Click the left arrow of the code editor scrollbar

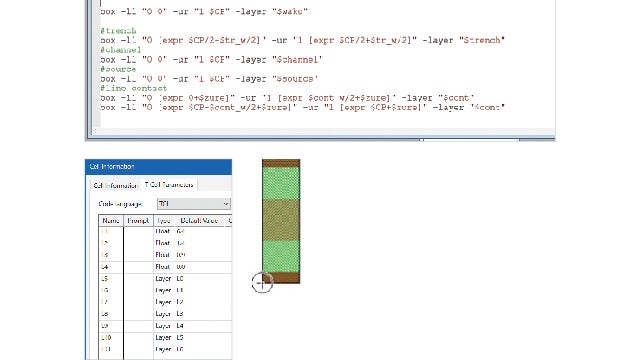click(95, 131)
